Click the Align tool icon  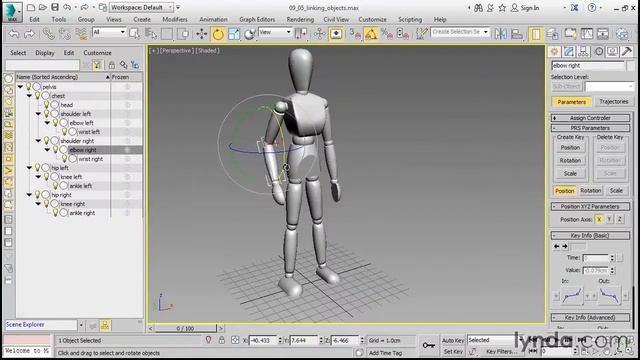tap(517, 34)
